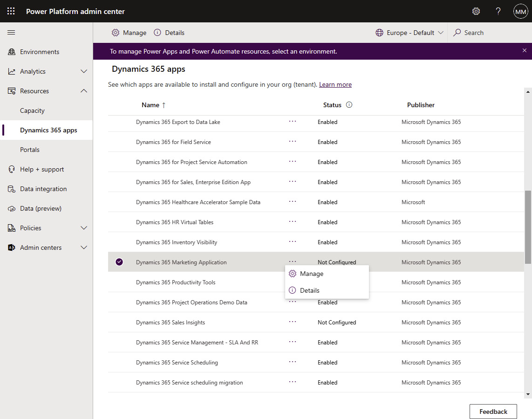The height and width of the screenshot is (419, 532).
Task: Click the Feedback button
Action: pos(493,412)
